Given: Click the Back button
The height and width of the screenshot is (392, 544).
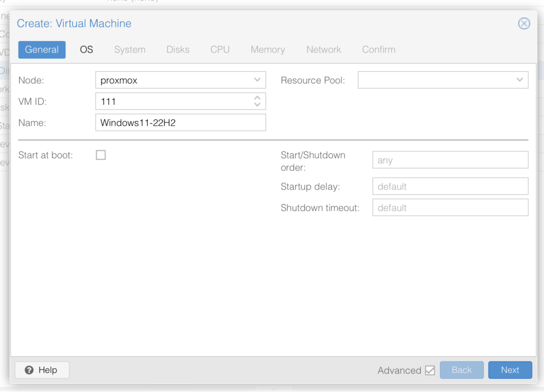Looking at the screenshot, I should 461,370.
